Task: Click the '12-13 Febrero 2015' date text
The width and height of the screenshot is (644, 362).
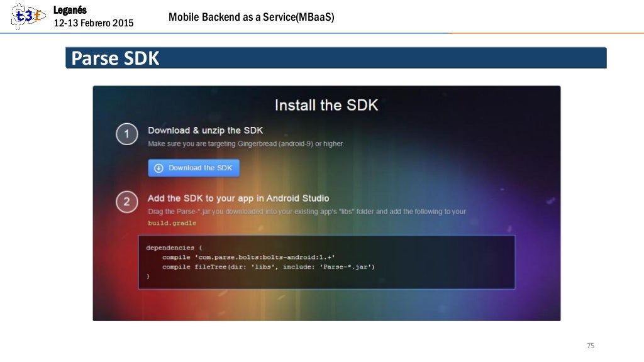Action: [x=94, y=23]
